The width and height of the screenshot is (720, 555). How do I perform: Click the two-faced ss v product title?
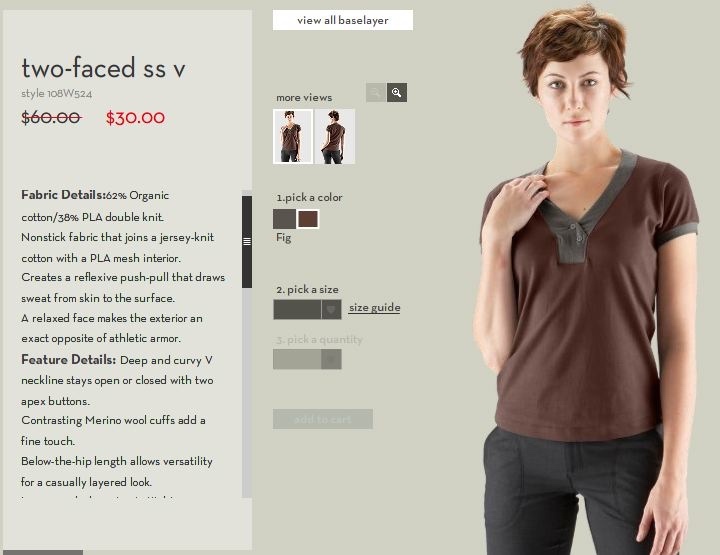pyautogui.click(x=103, y=68)
